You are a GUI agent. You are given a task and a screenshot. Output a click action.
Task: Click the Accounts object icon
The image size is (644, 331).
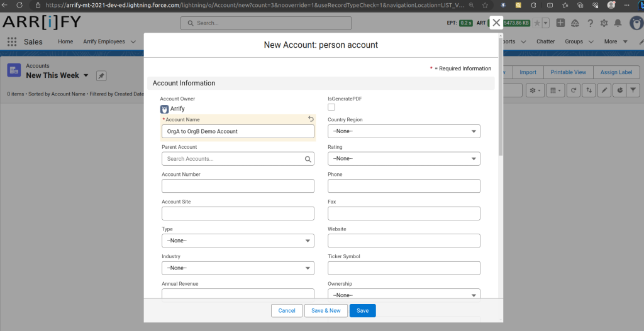coord(14,70)
